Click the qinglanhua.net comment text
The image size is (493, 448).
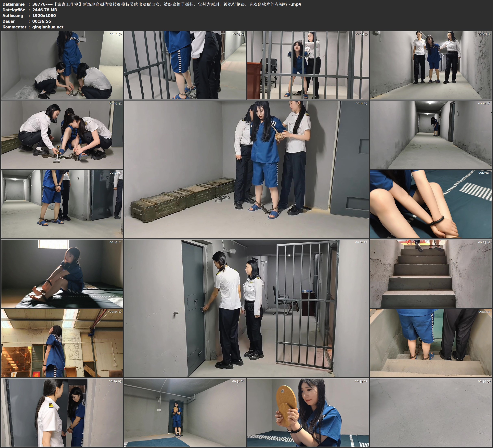point(48,27)
